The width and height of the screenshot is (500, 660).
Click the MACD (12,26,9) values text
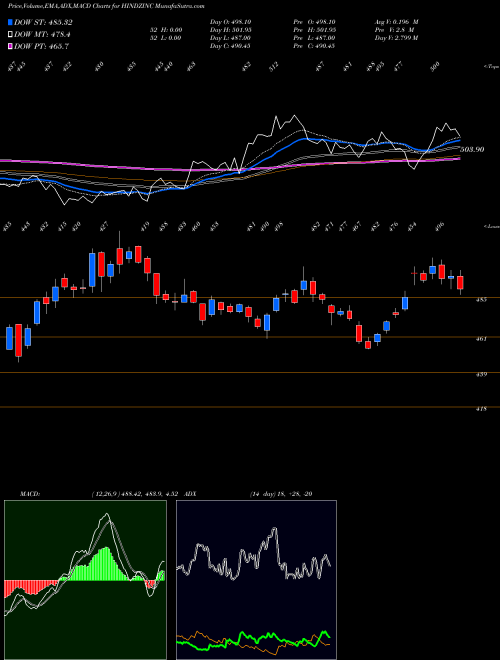pyautogui.click(x=136, y=494)
